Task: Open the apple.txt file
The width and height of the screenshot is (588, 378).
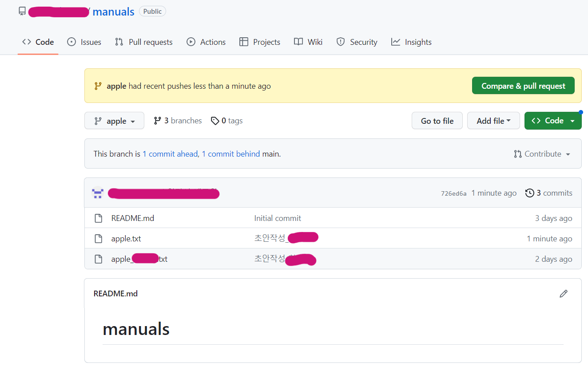Action: click(x=126, y=239)
